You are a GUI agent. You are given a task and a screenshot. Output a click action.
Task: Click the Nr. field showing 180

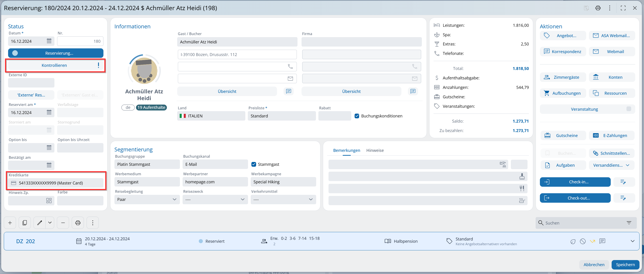[80, 41]
